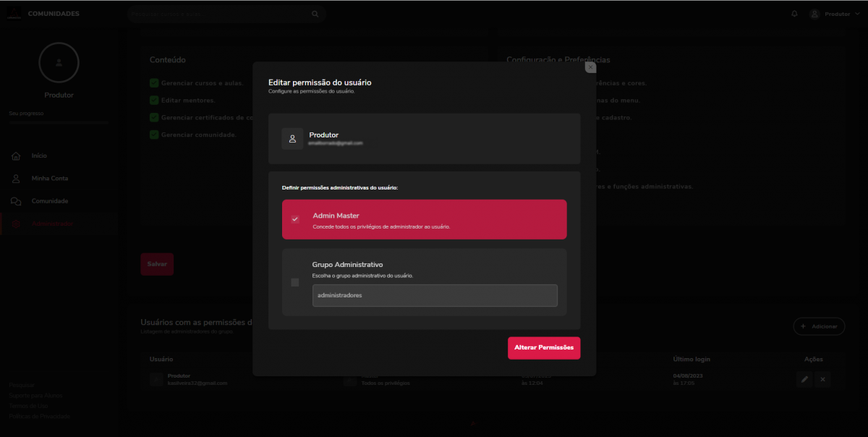Go to Comunidade in the sidebar menu
Screen dimensions: 868x437
point(49,201)
